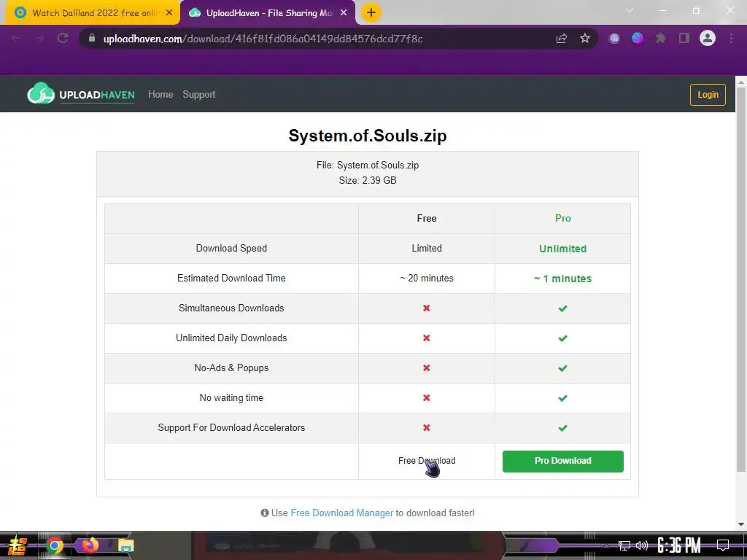Click the System.of.Souls.zip heading
The width and height of the screenshot is (747, 560).
click(368, 135)
